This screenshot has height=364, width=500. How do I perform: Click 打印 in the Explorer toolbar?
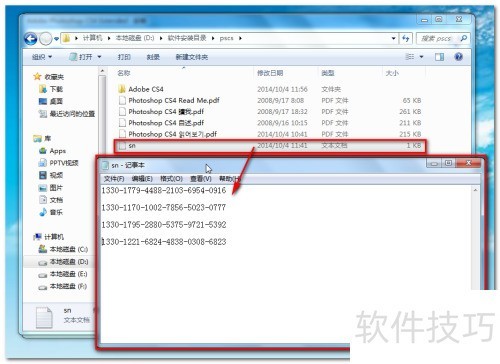click(124, 57)
